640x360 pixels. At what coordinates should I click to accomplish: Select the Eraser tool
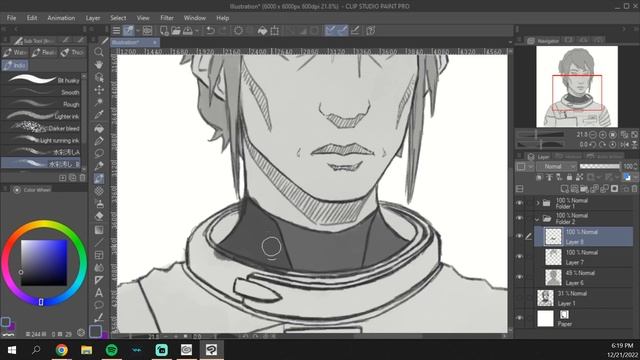pyautogui.click(x=99, y=216)
